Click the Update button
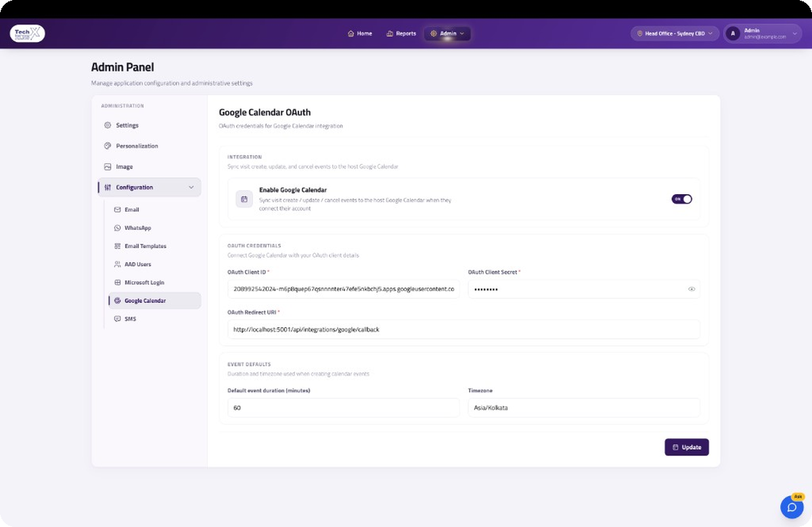 point(687,447)
